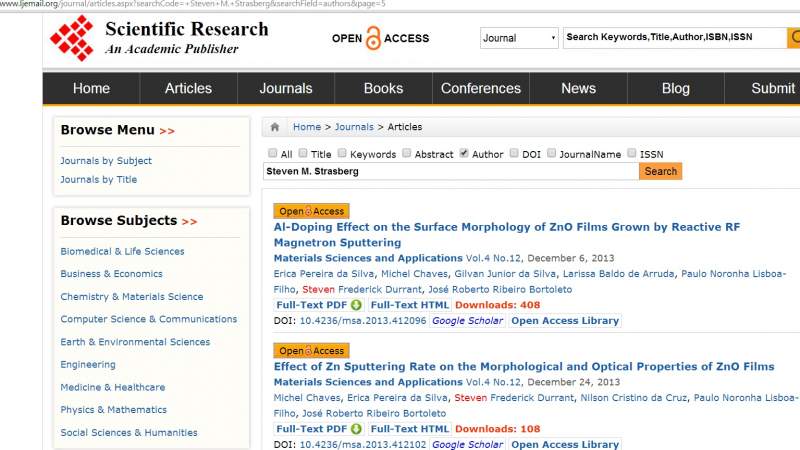The image size is (800, 450).
Task: Click author Larissa Baldo de Arruda
Action: point(618,274)
